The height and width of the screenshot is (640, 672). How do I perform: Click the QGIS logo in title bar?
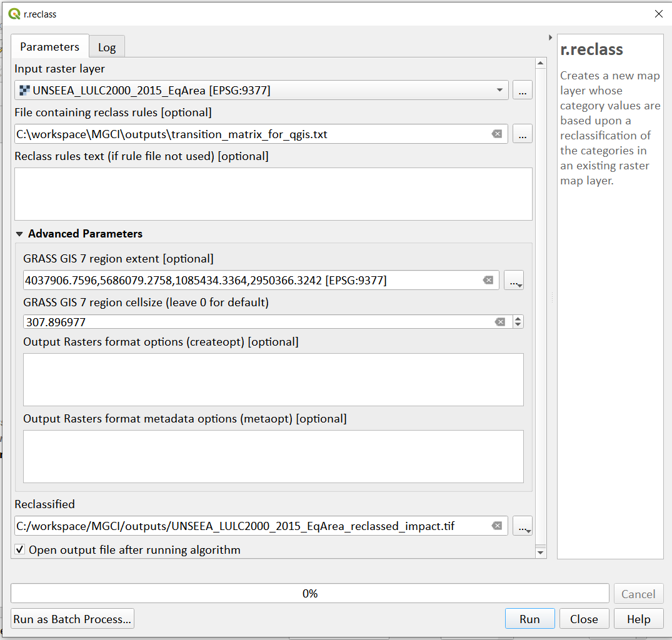[x=14, y=14]
